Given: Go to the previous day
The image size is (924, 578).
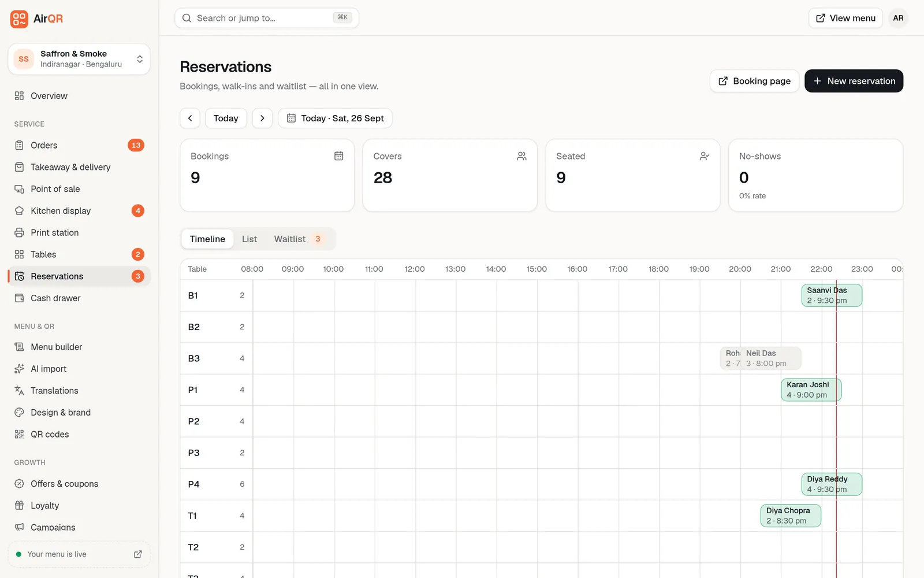Looking at the screenshot, I should coord(190,118).
